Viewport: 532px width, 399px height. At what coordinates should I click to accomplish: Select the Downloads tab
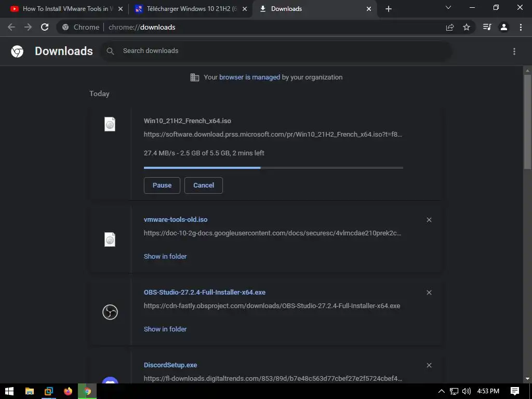tap(314, 9)
